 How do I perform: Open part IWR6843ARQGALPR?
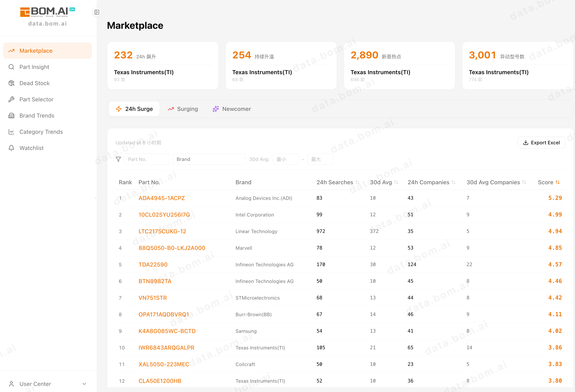[x=167, y=348]
